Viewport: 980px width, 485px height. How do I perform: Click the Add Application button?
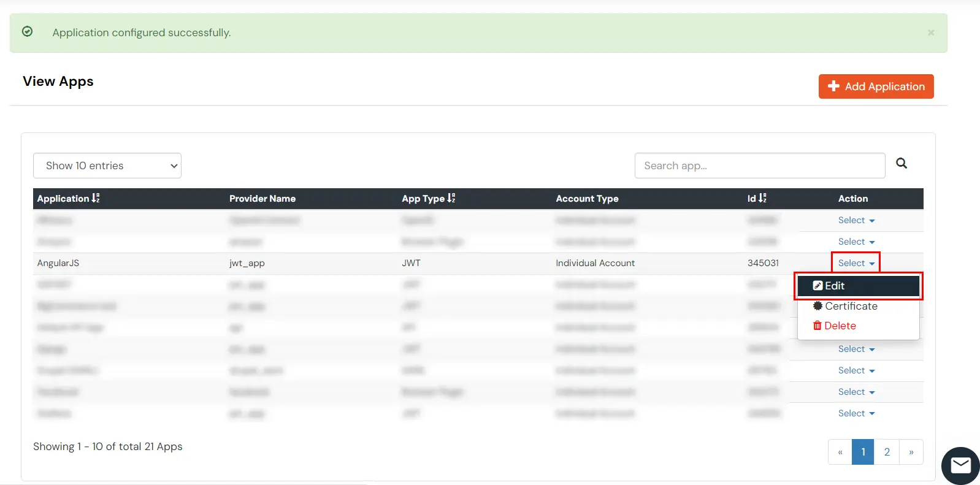pyautogui.click(x=876, y=86)
